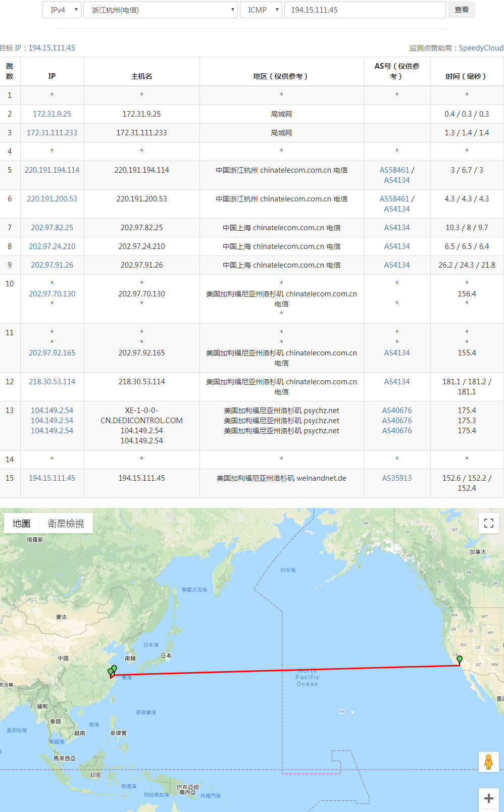
Task: Switch map to 地圖 view
Action: (22, 524)
